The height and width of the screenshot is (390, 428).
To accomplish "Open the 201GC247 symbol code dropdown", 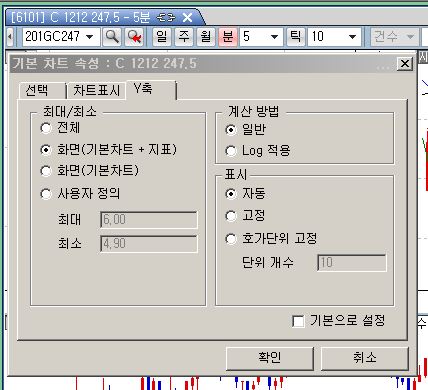I will (89, 36).
